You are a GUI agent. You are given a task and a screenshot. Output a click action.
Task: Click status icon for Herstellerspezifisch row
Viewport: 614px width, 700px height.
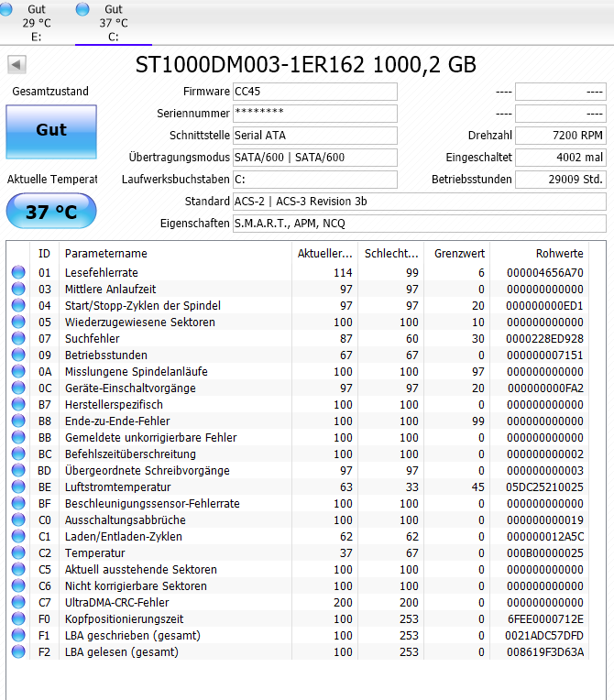tap(18, 404)
